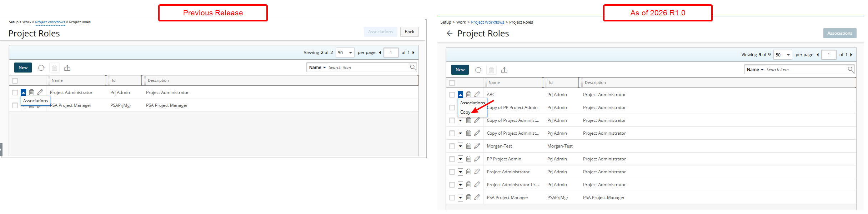Screen dimensions: 868x214
Task: Click Associations button in the 2026 R1.0 header
Action: (x=840, y=33)
